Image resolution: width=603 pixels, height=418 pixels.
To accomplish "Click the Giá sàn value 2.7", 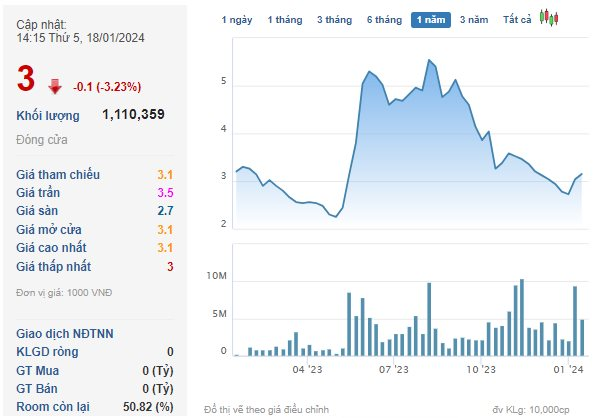I will pos(166,211).
